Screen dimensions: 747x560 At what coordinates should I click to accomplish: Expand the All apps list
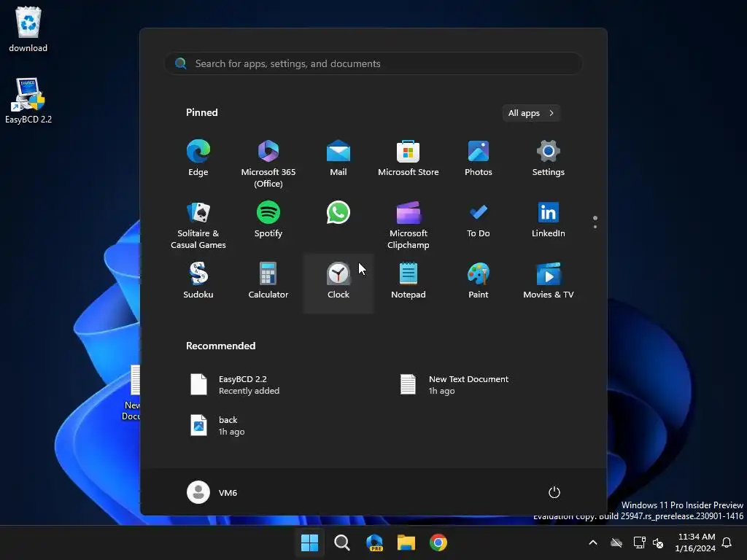[531, 113]
